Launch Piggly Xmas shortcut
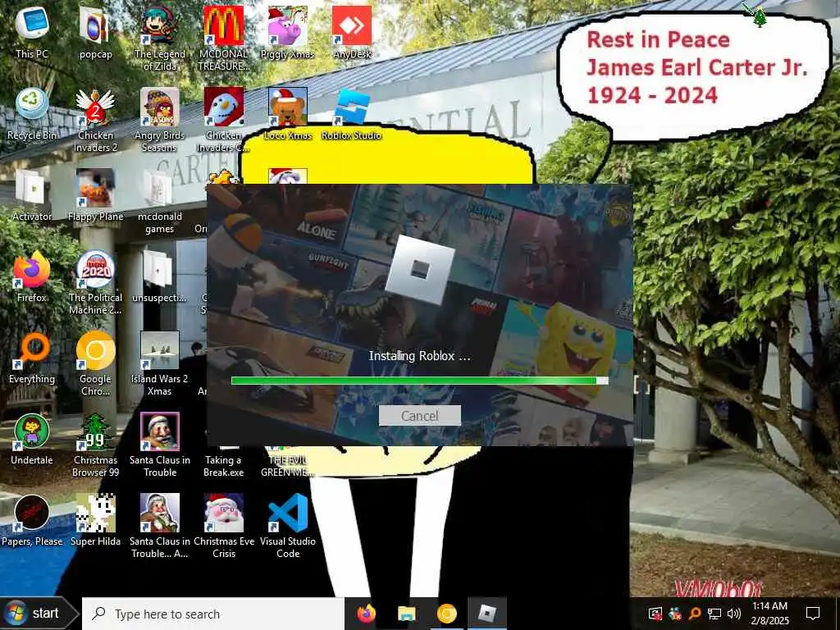 (288, 32)
